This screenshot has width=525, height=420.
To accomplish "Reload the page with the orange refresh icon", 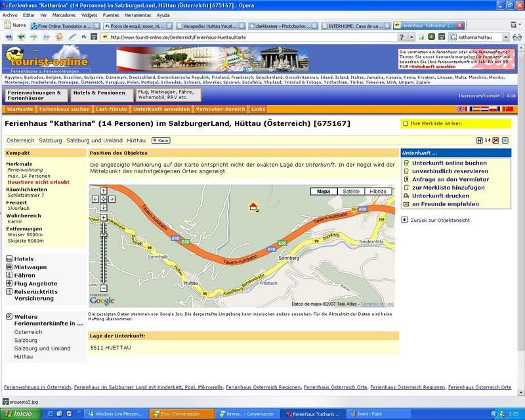I will click(x=59, y=37).
